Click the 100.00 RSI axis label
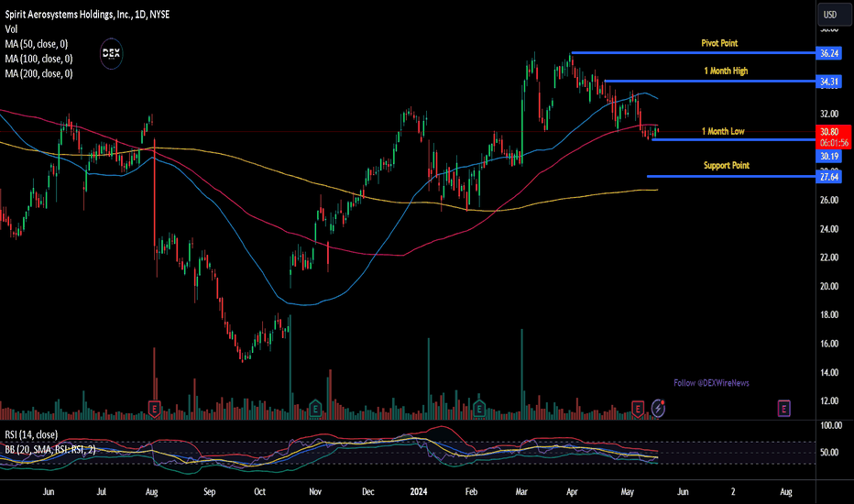The height and width of the screenshot is (504, 854). (x=830, y=425)
